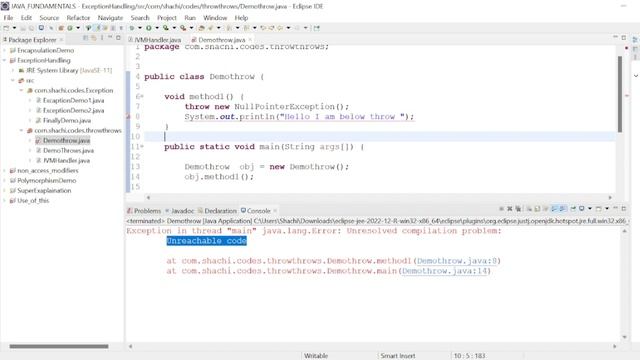Maximize the editor area
This screenshot has height=360, width=640.
coord(624,38)
